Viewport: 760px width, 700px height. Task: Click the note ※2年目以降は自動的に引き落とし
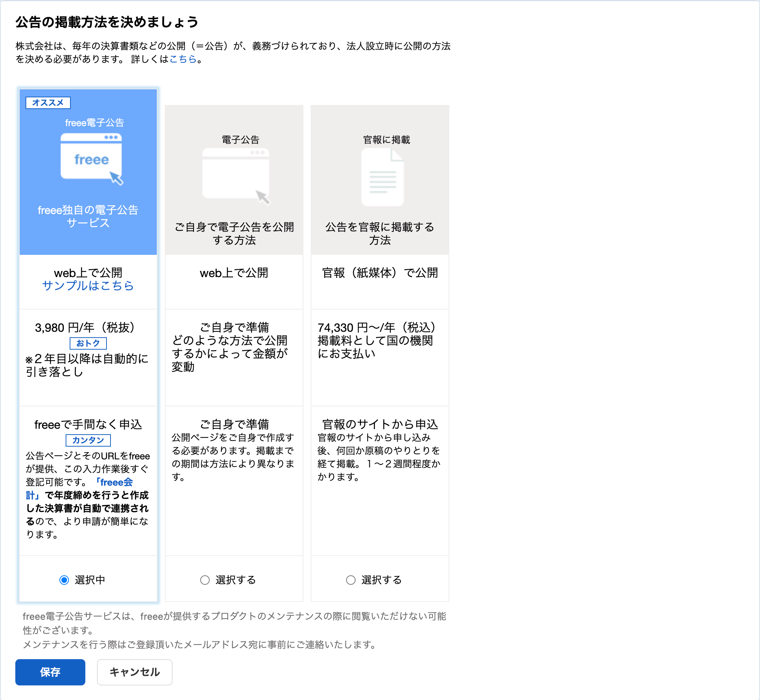(x=87, y=365)
